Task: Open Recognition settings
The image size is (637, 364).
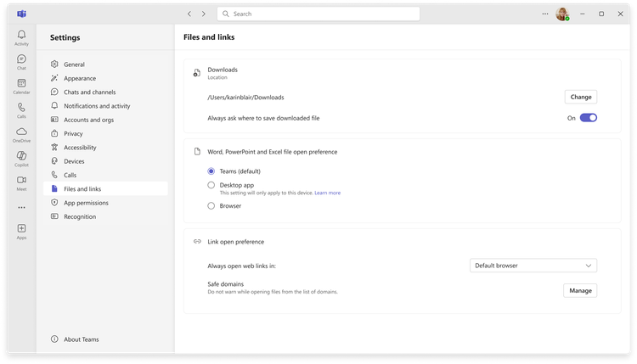Action: click(x=105, y=216)
